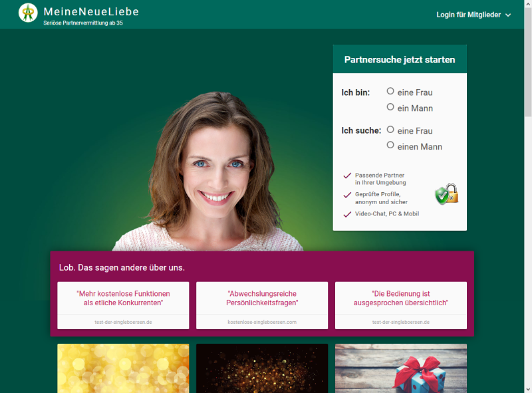
Task: Click test-der-singleboersen.de under third testimonial
Action: tap(401, 322)
